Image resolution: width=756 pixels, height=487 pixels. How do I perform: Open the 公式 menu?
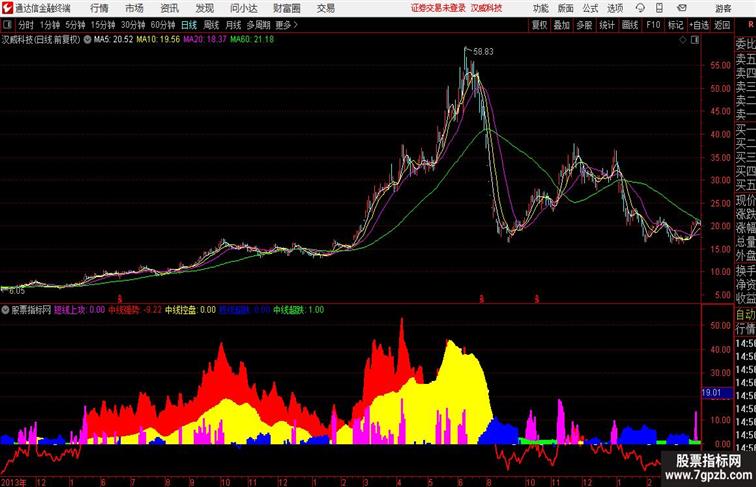590,8
